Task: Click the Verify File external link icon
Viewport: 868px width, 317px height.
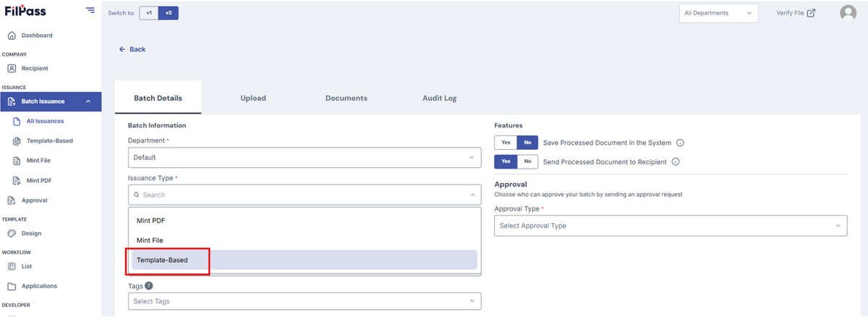Action: 811,13
